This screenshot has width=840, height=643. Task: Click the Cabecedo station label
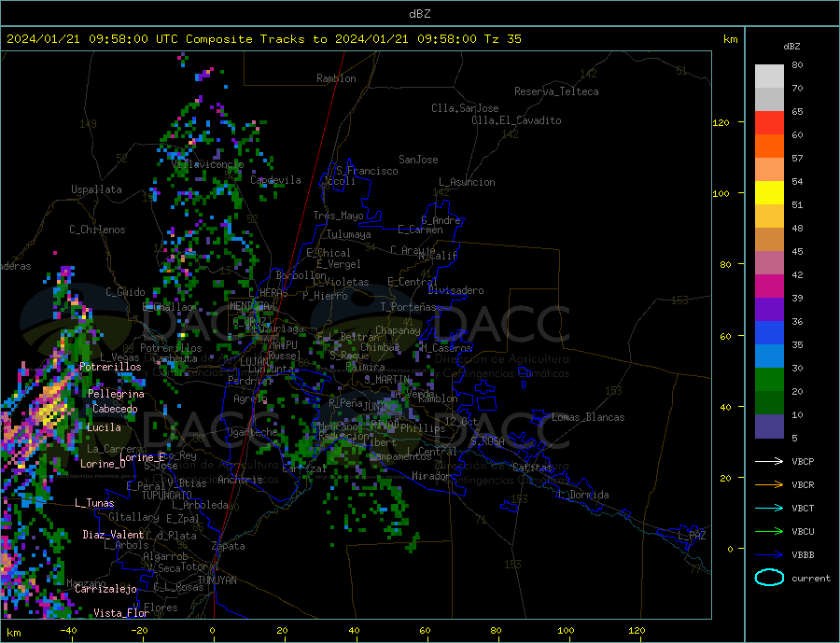[x=115, y=409]
